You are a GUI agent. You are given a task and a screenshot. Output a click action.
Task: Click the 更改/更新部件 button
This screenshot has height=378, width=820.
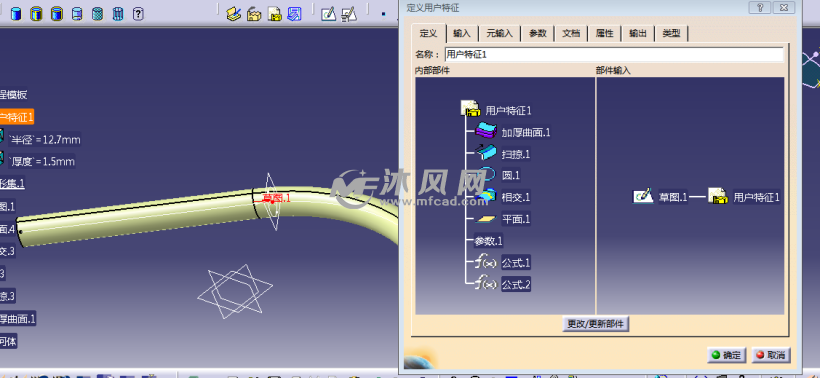pyautogui.click(x=596, y=324)
